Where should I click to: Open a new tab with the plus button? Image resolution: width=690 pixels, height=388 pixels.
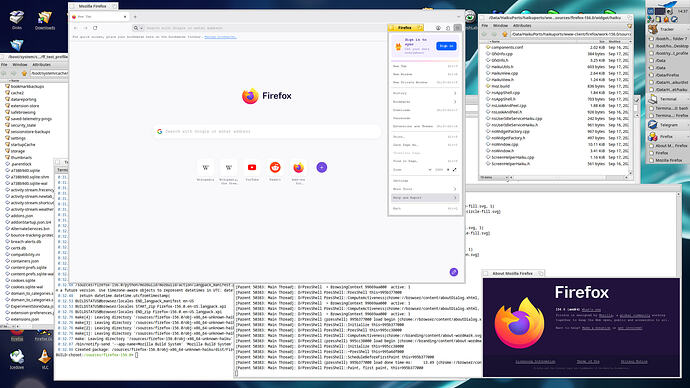[x=135, y=17]
